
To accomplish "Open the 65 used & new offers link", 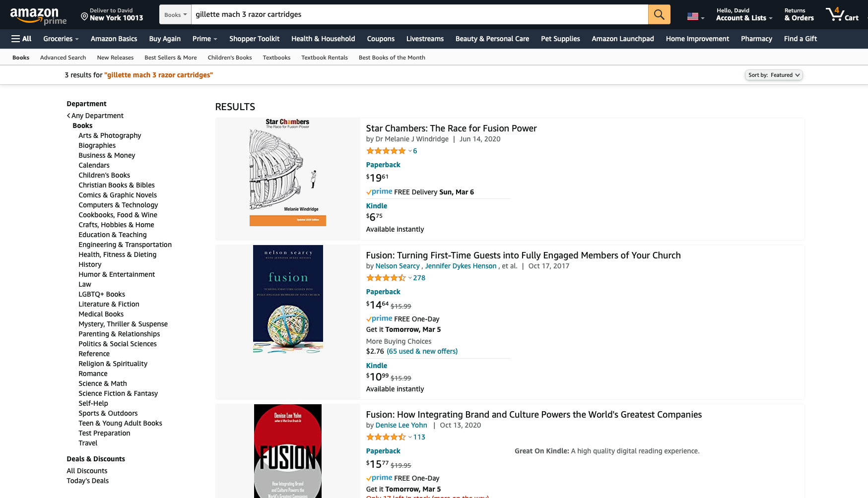I will [x=422, y=351].
